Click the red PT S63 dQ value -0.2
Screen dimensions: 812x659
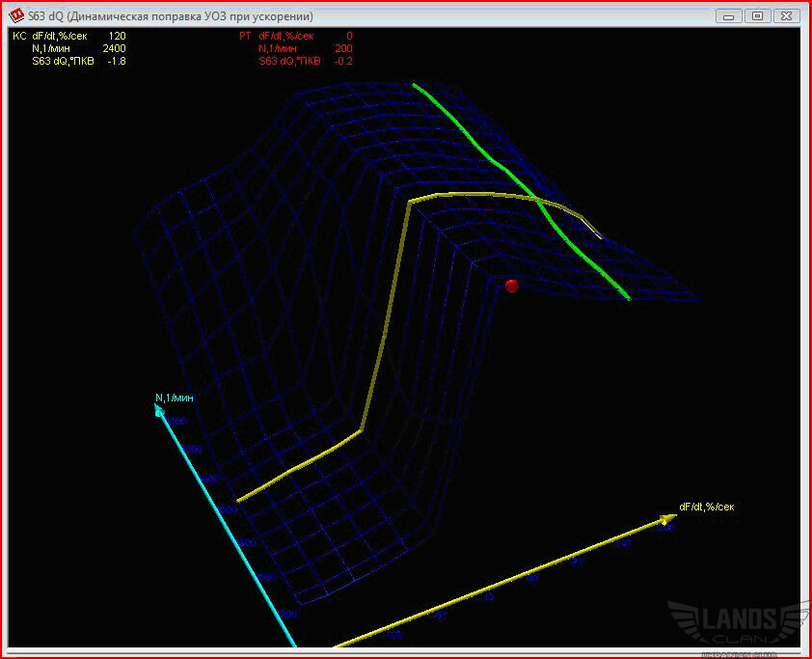342,61
